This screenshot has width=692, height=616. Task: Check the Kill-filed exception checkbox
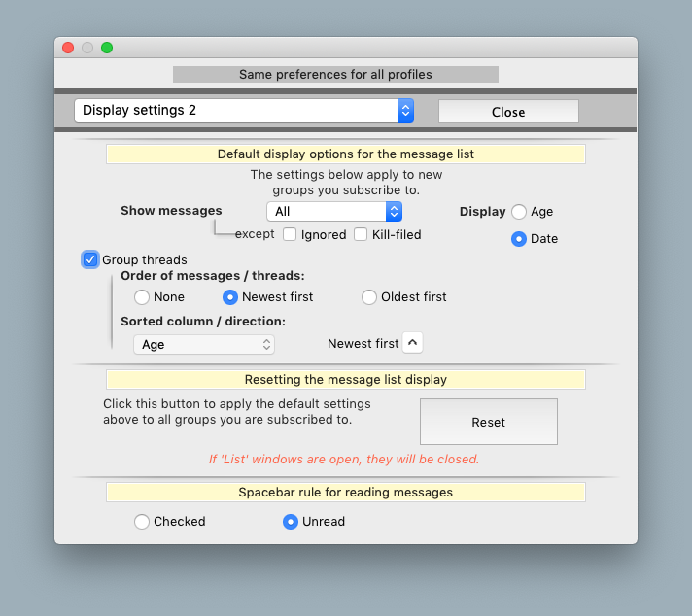[x=361, y=234]
